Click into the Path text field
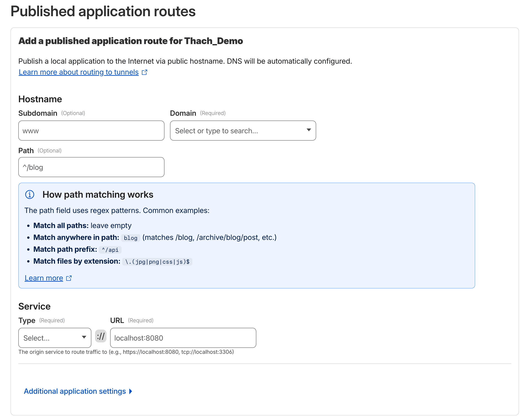Screen dimensions: 525x420 click(x=91, y=167)
